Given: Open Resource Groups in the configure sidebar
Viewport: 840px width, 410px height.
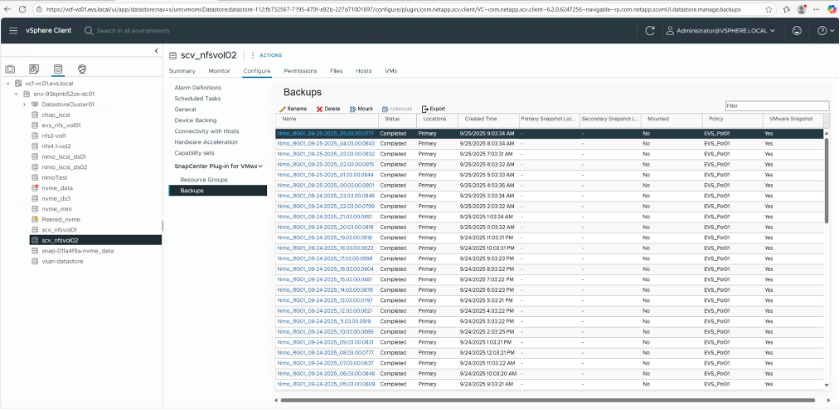Looking at the screenshot, I should pos(203,178).
